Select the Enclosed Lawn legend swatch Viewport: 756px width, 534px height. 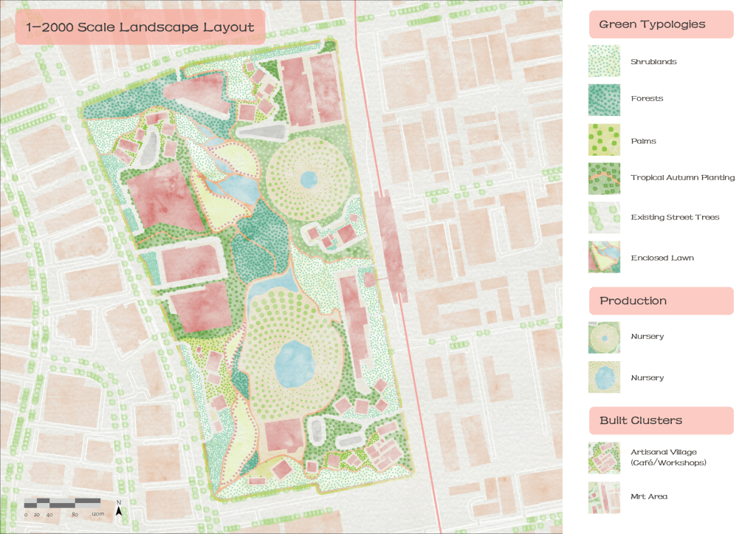[604, 258]
